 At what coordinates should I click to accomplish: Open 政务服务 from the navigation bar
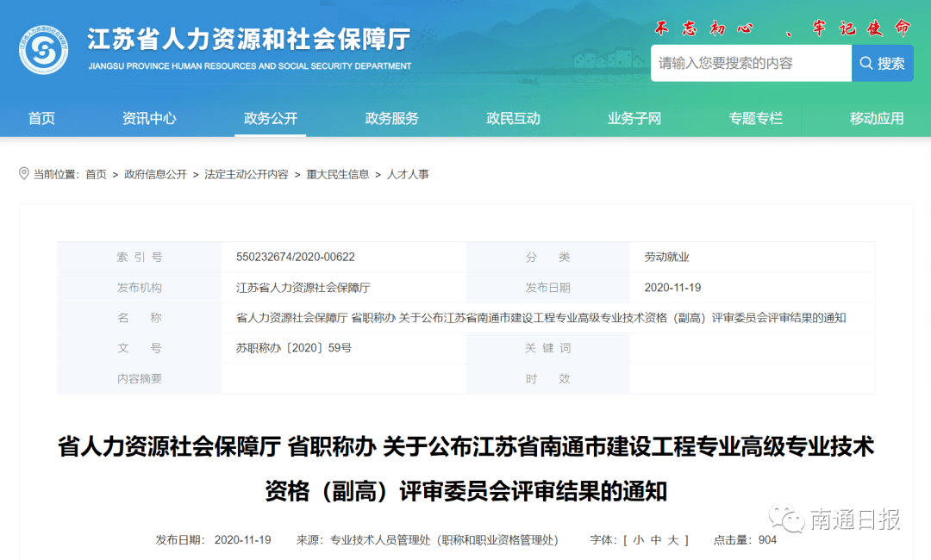pos(392,119)
